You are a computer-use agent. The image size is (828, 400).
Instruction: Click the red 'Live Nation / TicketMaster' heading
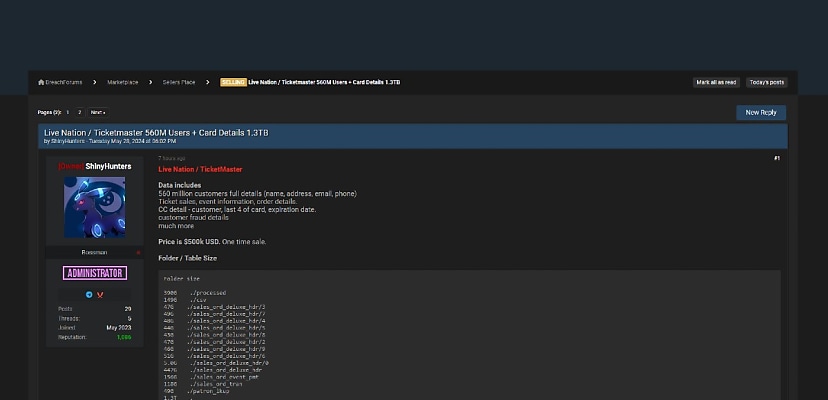pos(200,170)
